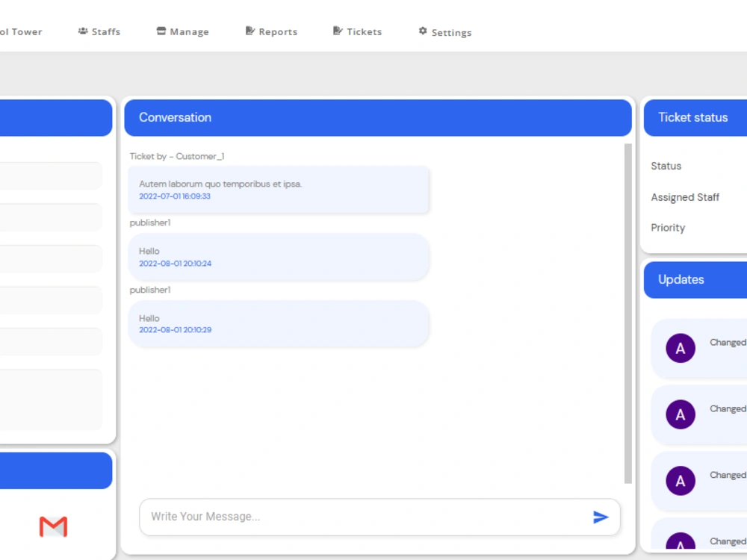
Task: Click timestamp 2022-08-01 20:10:29
Action: 175,329
